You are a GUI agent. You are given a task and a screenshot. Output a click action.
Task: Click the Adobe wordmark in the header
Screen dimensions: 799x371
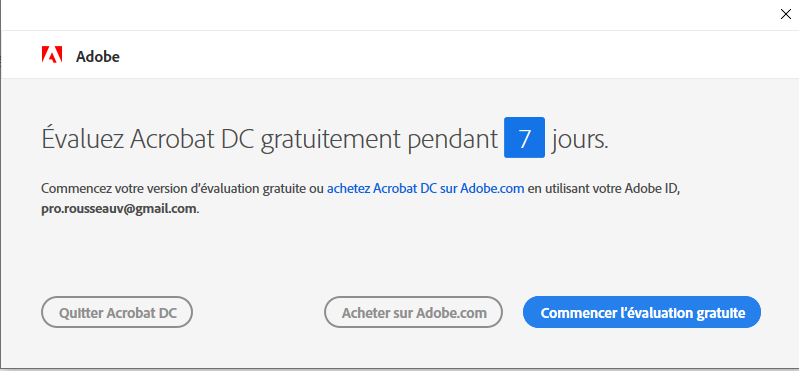click(x=98, y=57)
